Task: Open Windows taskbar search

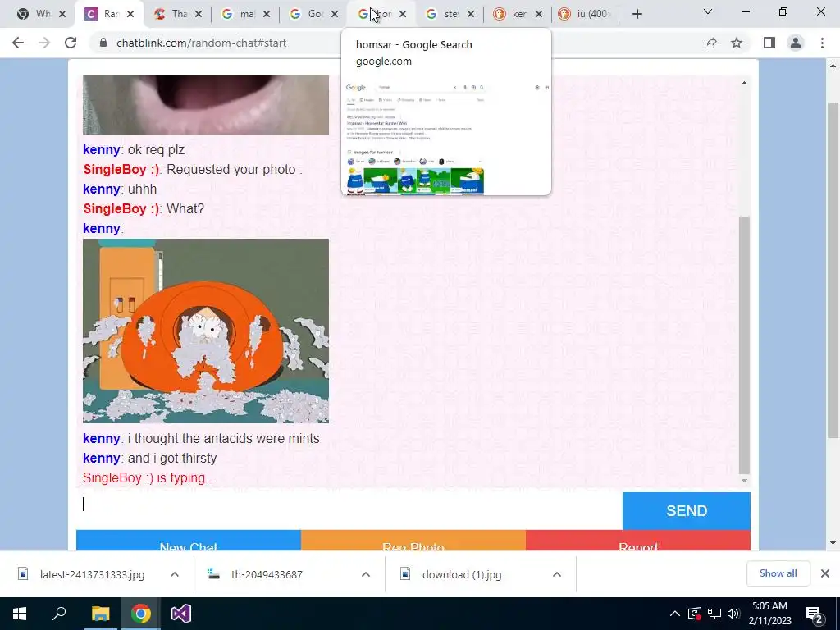Action: click(59, 614)
